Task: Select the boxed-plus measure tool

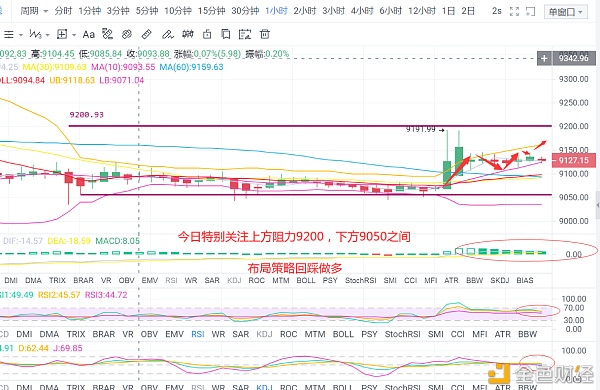Action: [62, 34]
